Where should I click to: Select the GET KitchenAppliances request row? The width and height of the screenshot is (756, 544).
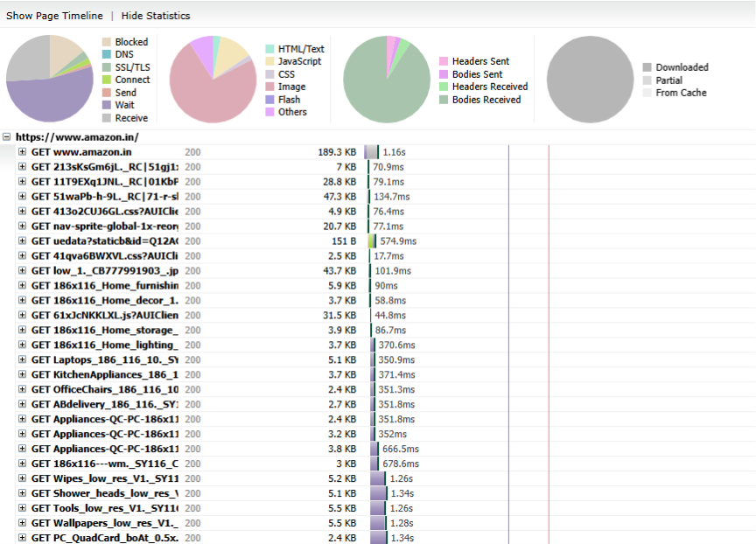pyautogui.click(x=104, y=374)
